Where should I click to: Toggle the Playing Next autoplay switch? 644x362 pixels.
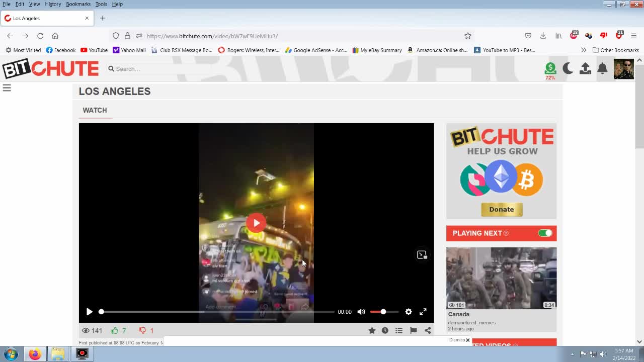click(x=545, y=233)
